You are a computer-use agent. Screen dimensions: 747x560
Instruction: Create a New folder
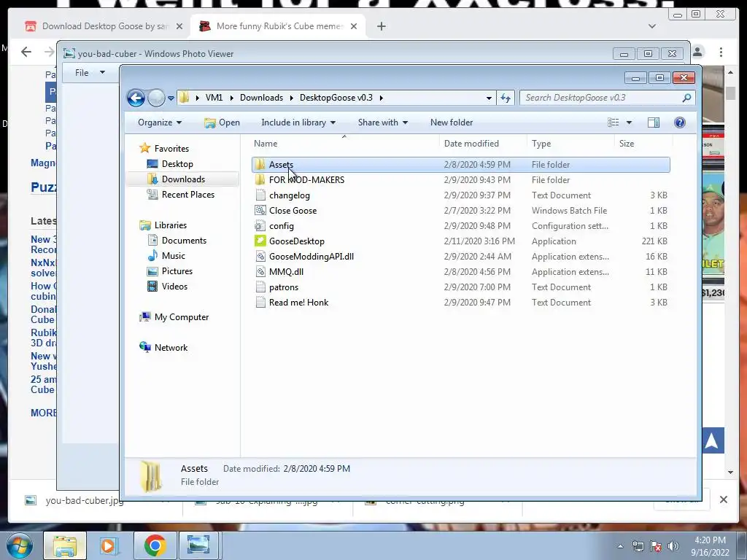pos(451,122)
